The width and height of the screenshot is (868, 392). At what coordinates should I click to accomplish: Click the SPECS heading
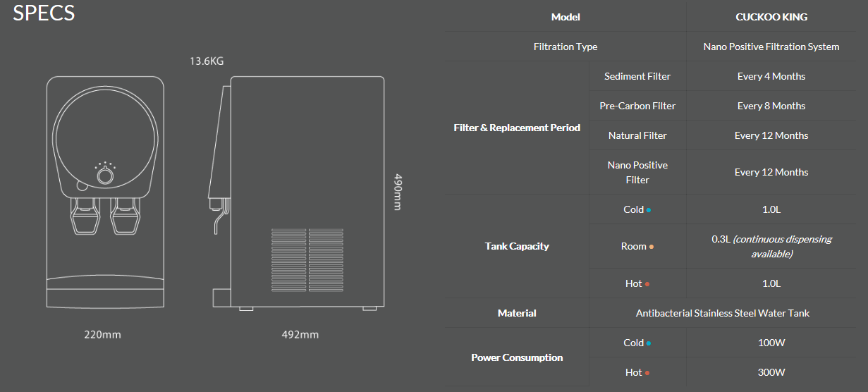(44, 13)
